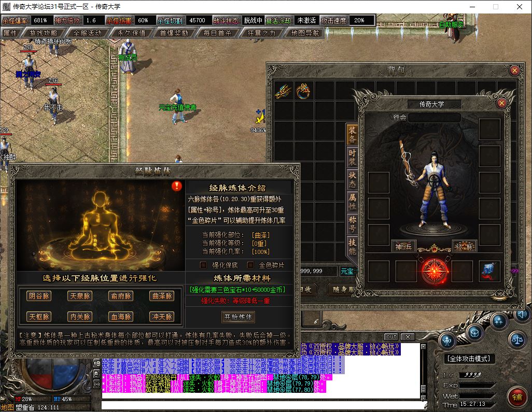The width and height of the screenshot is (532, 412).
Task: Select the dragon ring item in backpack
Action: click(x=303, y=91)
